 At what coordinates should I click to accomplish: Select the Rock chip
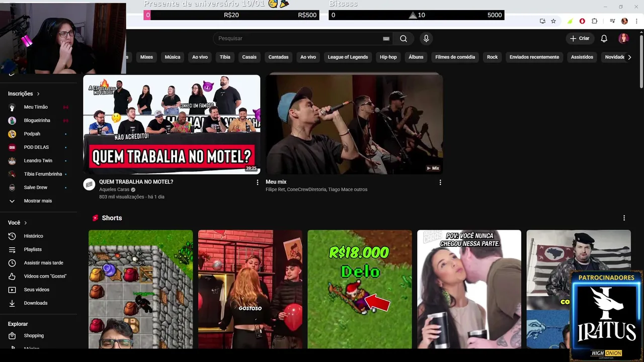(492, 57)
